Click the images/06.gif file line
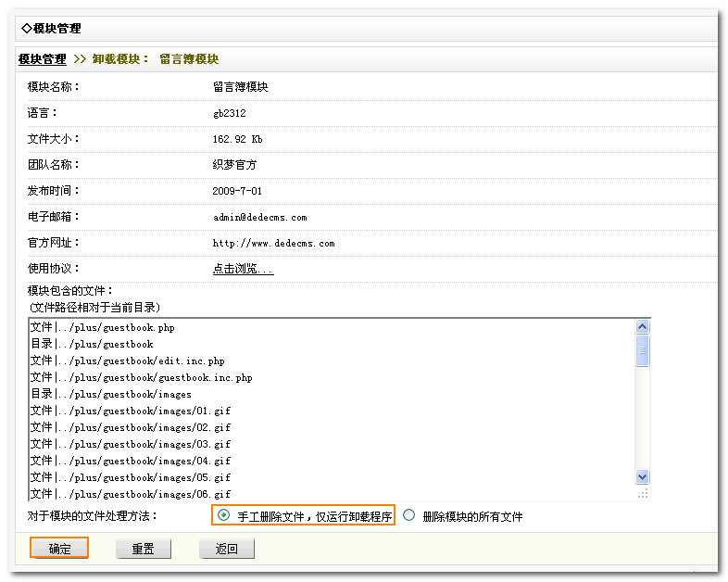 pyautogui.click(x=131, y=494)
